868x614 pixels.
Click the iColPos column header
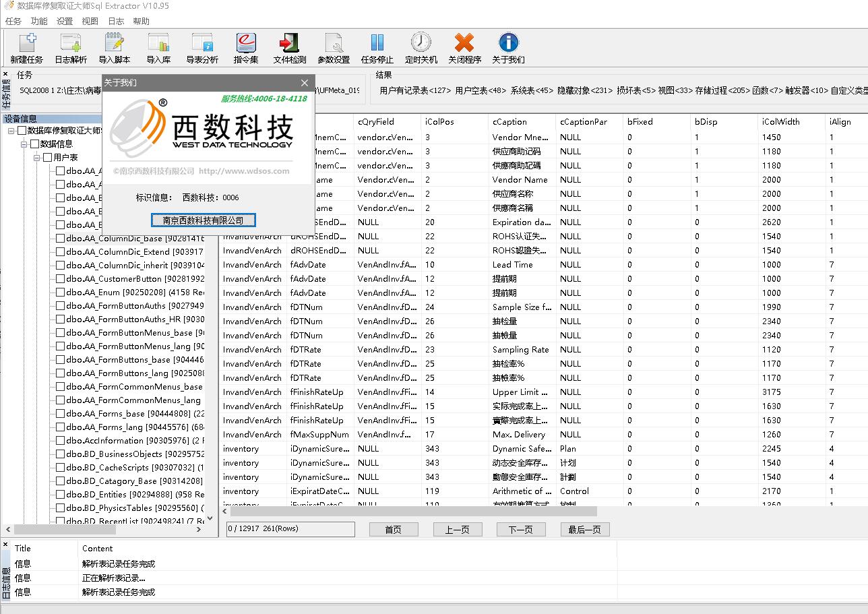pos(454,122)
